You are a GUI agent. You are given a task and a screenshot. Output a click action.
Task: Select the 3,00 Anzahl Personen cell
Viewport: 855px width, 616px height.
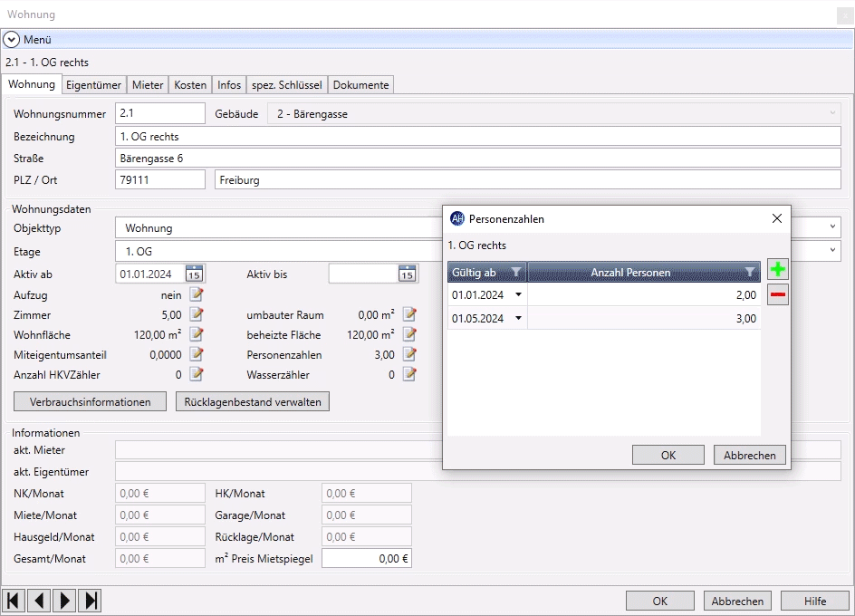click(x=644, y=318)
